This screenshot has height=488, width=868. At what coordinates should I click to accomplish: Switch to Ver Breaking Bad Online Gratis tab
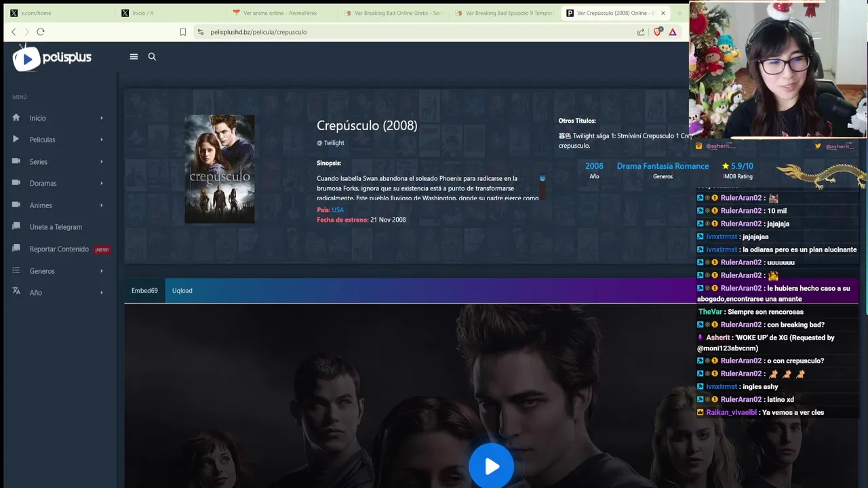click(392, 13)
